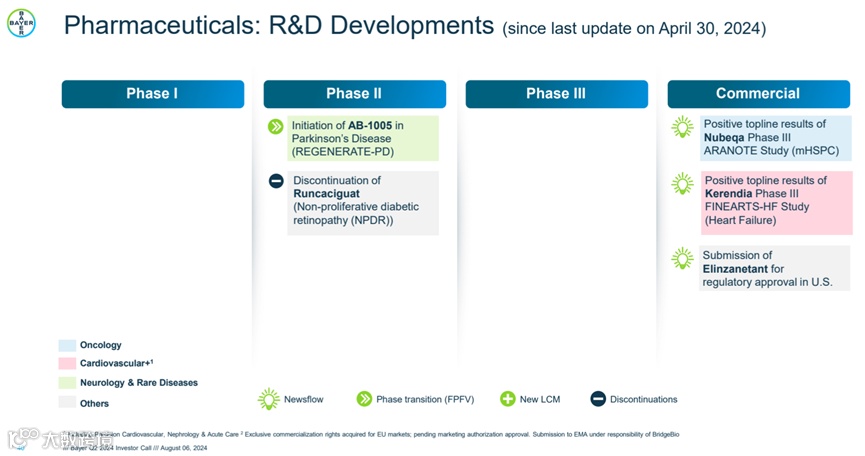Open the Kerendia FINEARTS-HF Study card
The height and width of the screenshot is (456, 865).
click(776, 203)
